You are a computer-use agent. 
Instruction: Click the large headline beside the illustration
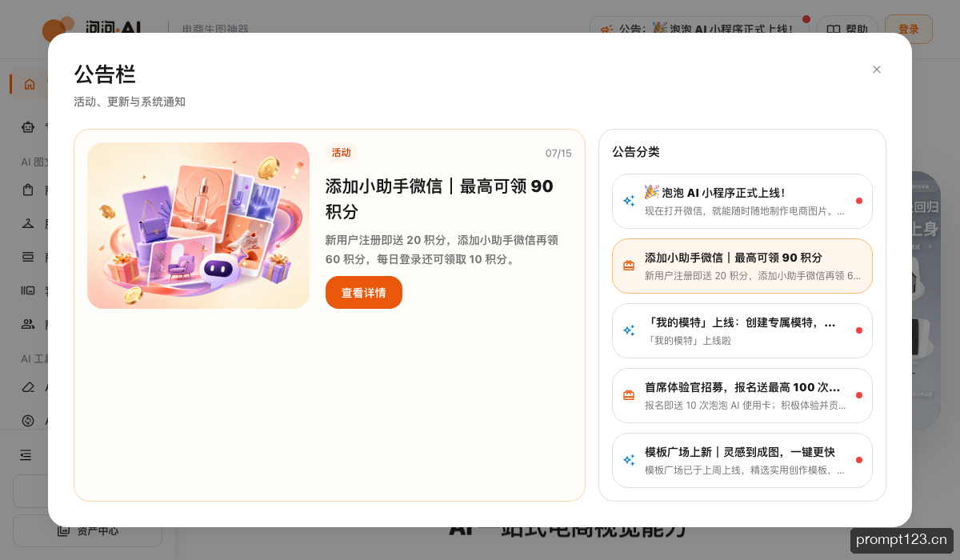click(x=439, y=198)
